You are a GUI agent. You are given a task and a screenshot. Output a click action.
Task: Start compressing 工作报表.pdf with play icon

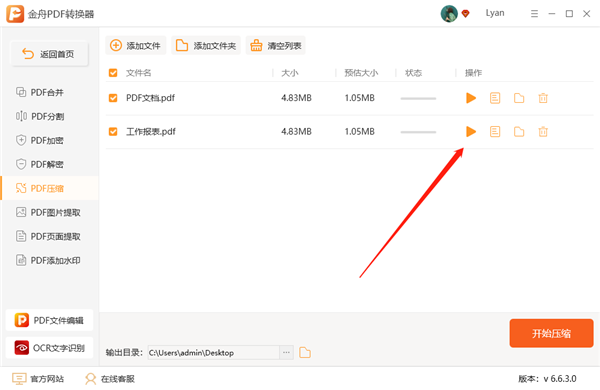pyautogui.click(x=471, y=132)
